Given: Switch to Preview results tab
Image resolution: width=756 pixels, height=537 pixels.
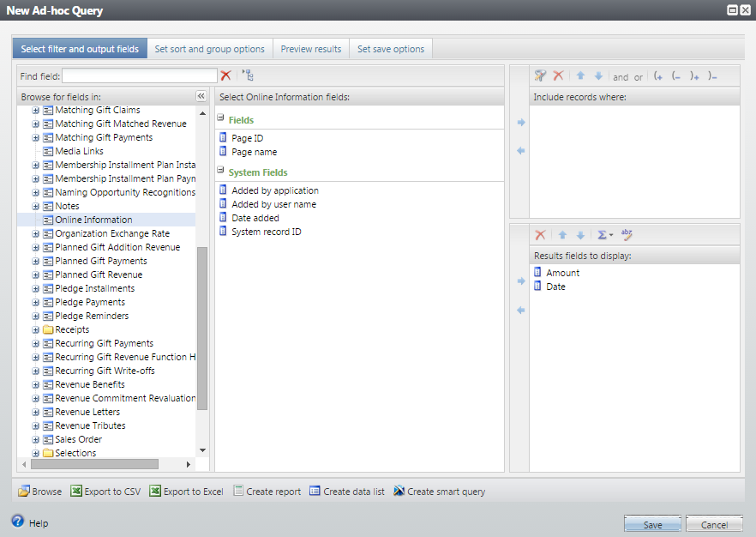Looking at the screenshot, I should point(311,49).
